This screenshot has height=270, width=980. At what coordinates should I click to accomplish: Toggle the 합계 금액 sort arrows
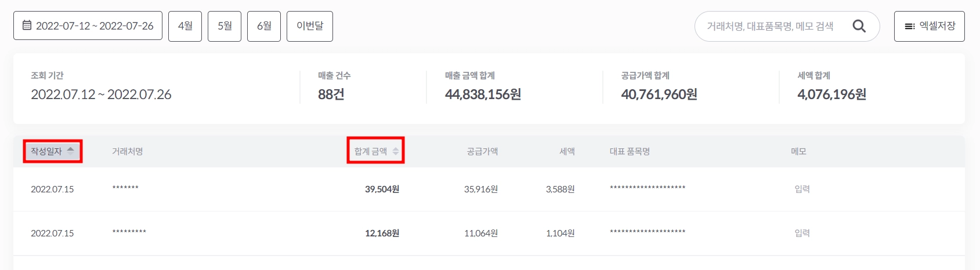click(396, 151)
